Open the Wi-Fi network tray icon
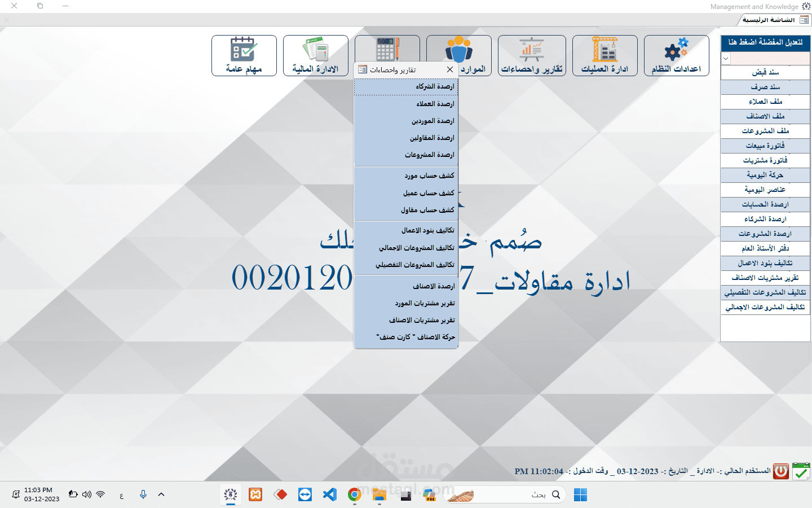This screenshot has height=508, width=812. point(100,494)
